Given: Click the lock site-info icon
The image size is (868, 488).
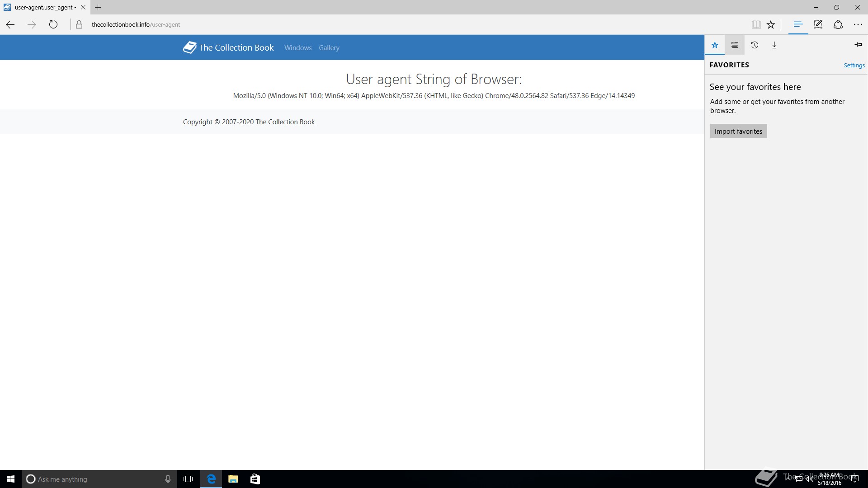Looking at the screenshot, I should 79,24.
